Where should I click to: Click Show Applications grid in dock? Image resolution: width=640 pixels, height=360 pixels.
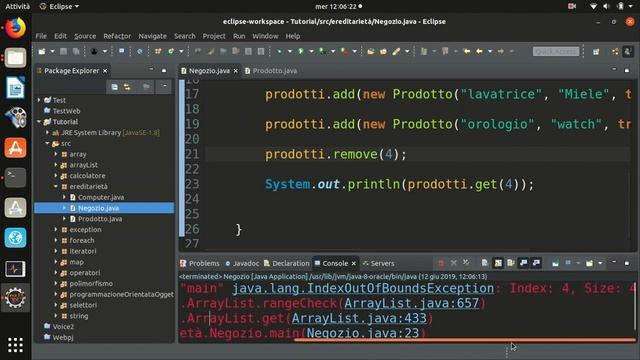16,345
